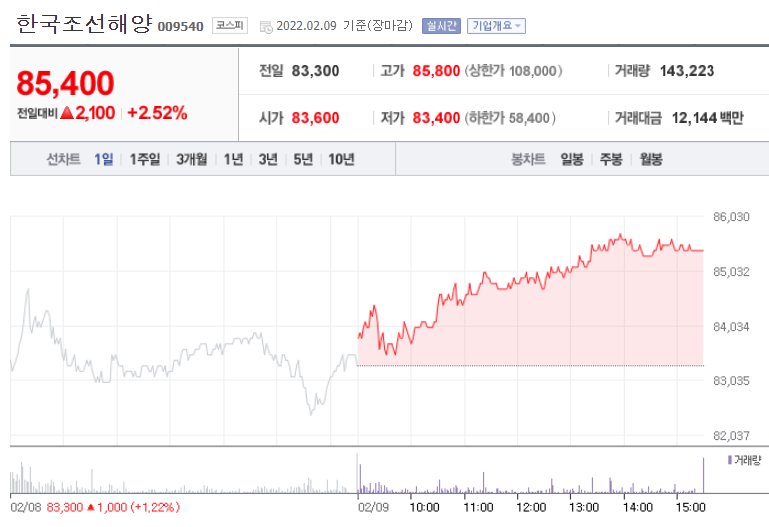The image size is (769, 527).
Task: Click the closing volume spike bar at 15:30
Action: pos(703,475)
